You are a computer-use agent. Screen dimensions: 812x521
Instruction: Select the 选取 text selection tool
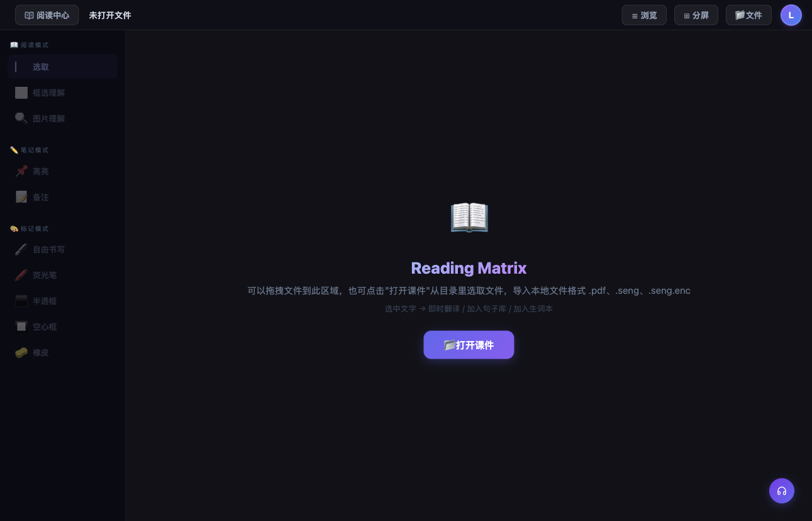62,67
